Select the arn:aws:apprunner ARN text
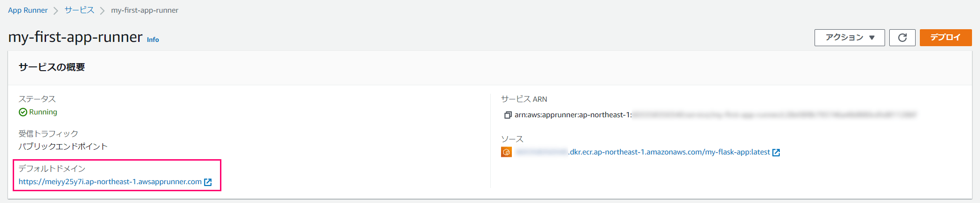Screen dimensions: 980x203 pyautogui.click(x=715, y=114)
